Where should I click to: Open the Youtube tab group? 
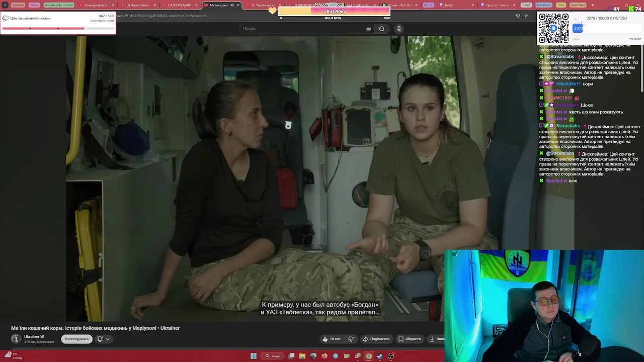click(18, 5)
